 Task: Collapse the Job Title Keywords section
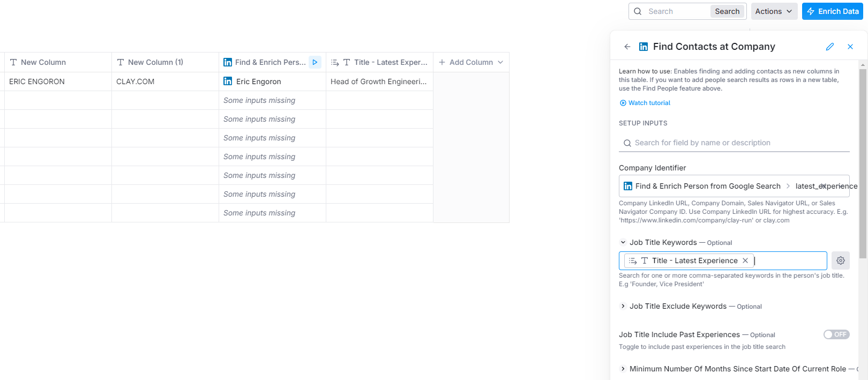[x=623, y=242]
